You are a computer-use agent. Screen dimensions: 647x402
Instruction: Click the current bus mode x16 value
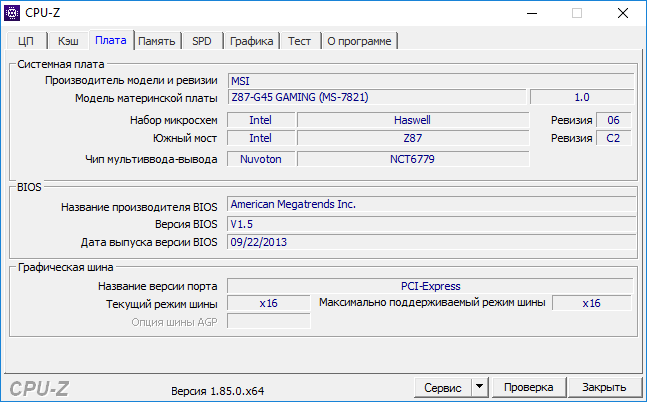[x=269, y=303]
